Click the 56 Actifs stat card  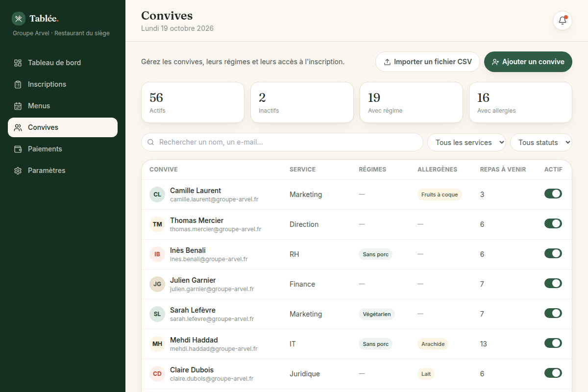[193, 102]
